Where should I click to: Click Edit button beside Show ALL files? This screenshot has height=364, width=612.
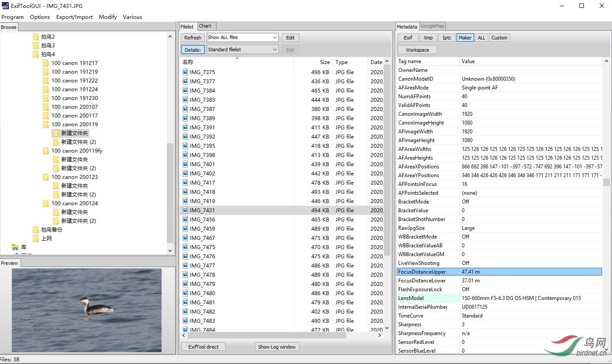290,38
